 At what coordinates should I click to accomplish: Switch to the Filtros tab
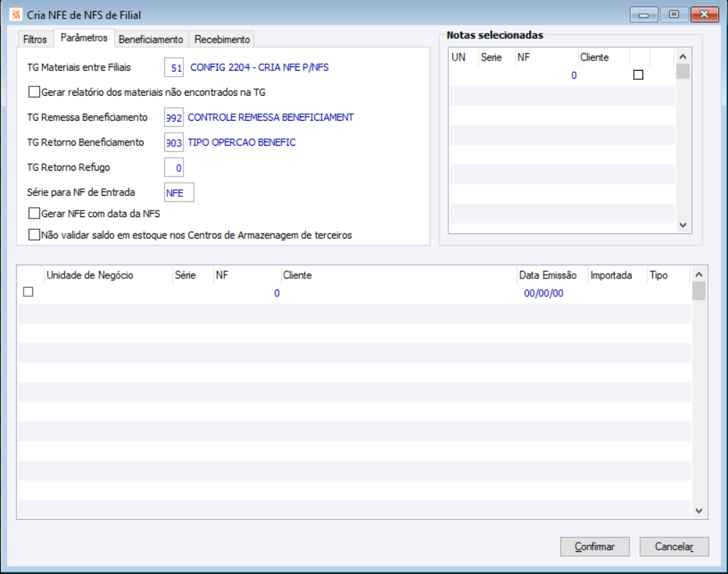tap(35, 39)
